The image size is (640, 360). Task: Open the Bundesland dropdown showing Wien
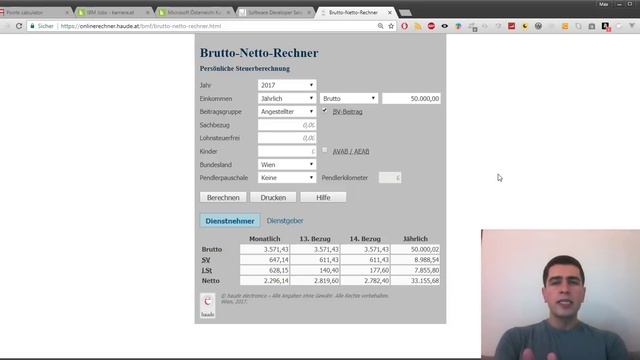[287, 164]
